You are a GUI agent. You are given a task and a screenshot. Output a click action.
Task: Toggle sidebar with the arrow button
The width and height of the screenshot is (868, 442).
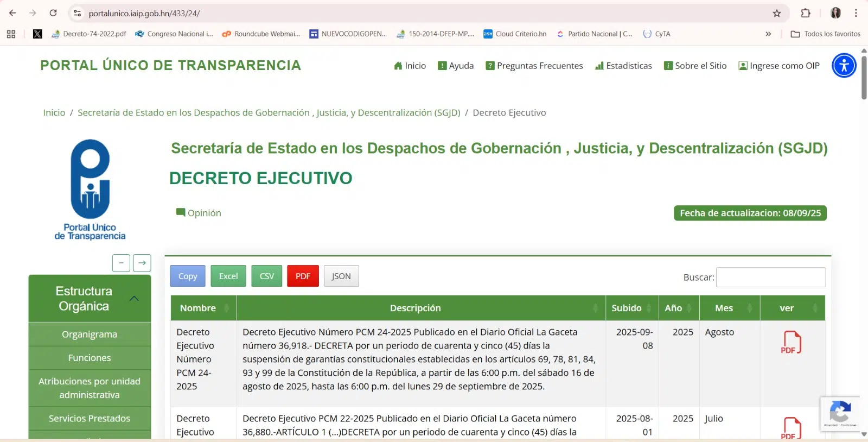(142, 263)
